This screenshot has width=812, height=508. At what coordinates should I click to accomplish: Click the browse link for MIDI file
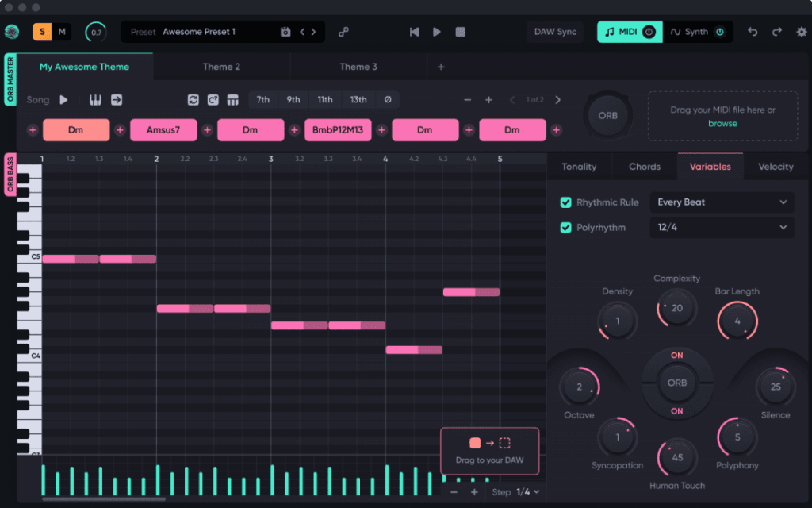point(722,124)
